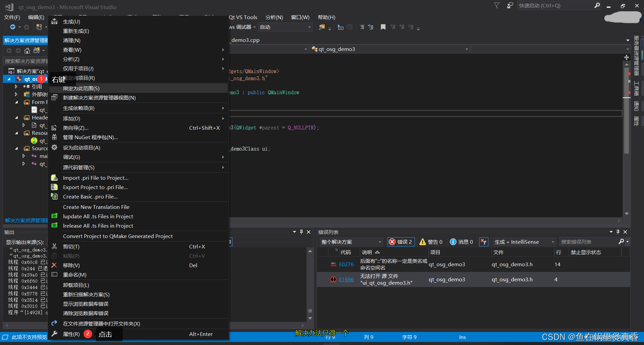This screenshot has width=644, height=345.
Task: Open the 自动 configuration dropdown
Action: [285, 27]
